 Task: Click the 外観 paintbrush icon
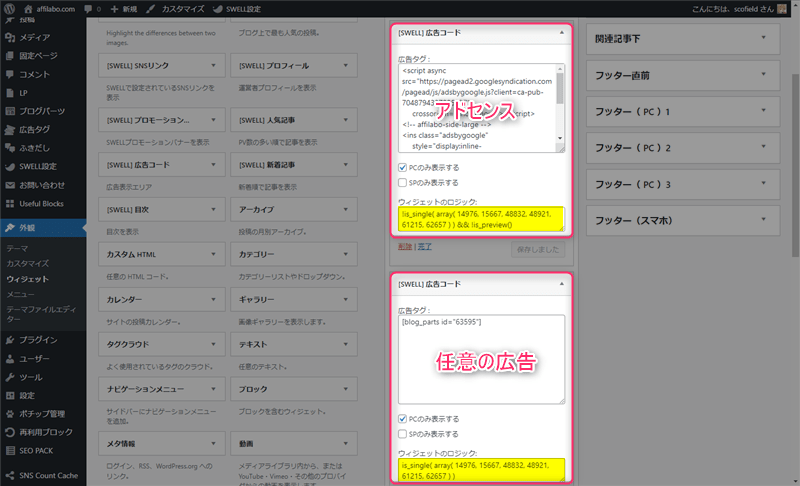10,228
